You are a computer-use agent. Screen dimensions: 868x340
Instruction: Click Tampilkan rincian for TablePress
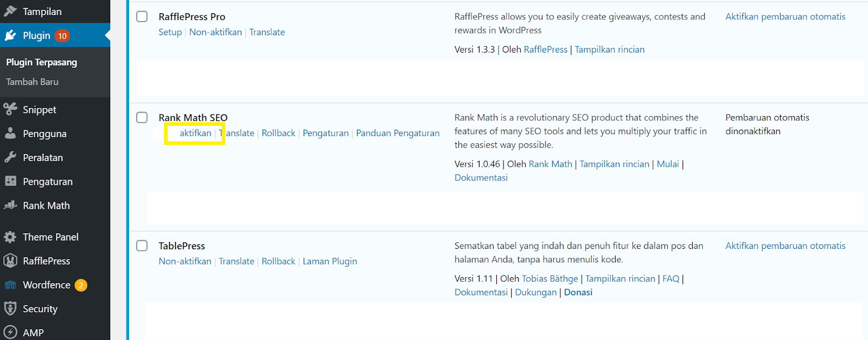tap(620, 278)
